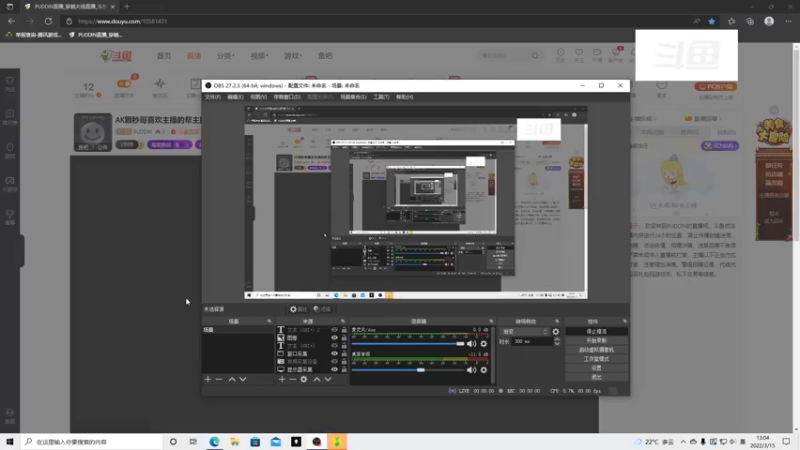This screenshot has height=450, width=800.
Task: Toggle visibility of 文本 (GDI+) 2 source
Action: point(334,330)
